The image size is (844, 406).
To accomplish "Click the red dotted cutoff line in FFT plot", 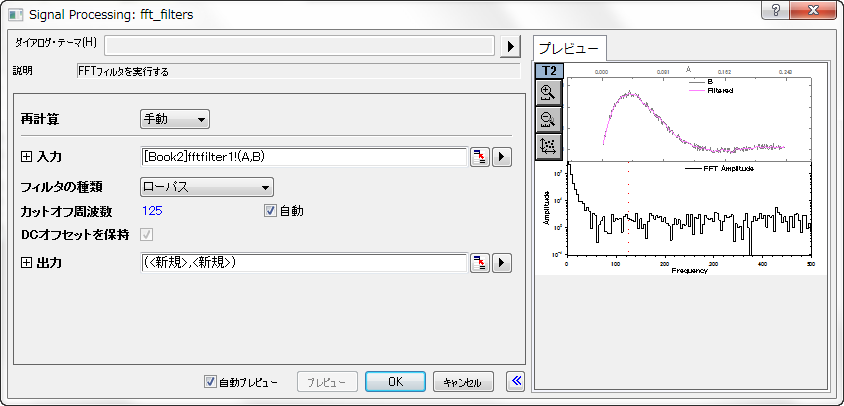I will [628, 209].
